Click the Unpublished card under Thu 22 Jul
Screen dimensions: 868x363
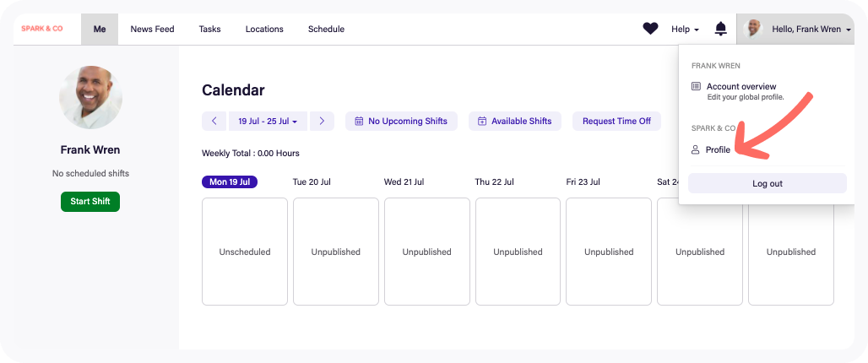(x=518, y=252)
